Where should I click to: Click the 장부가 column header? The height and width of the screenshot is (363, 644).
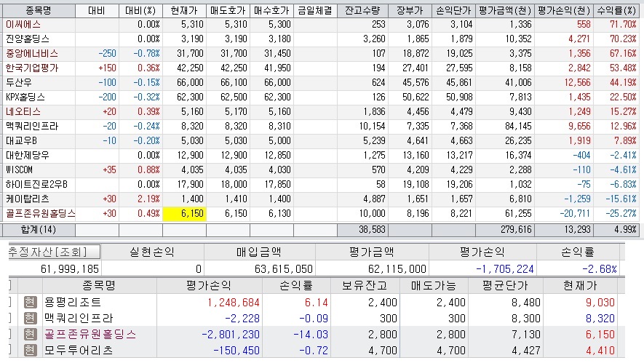click(x=410, y=11)
